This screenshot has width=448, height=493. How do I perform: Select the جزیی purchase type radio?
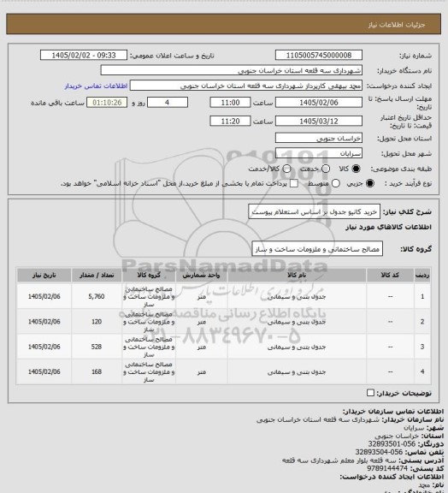(x=370, y=183)
